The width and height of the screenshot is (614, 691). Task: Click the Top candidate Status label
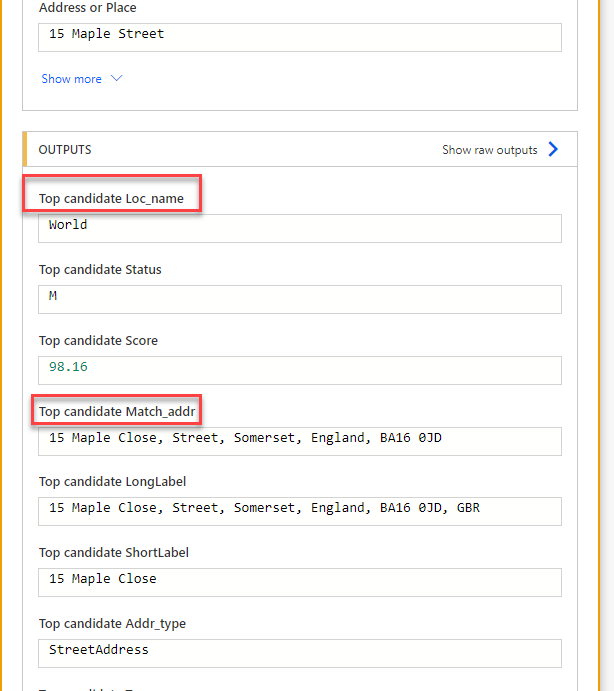click(100, 270)
